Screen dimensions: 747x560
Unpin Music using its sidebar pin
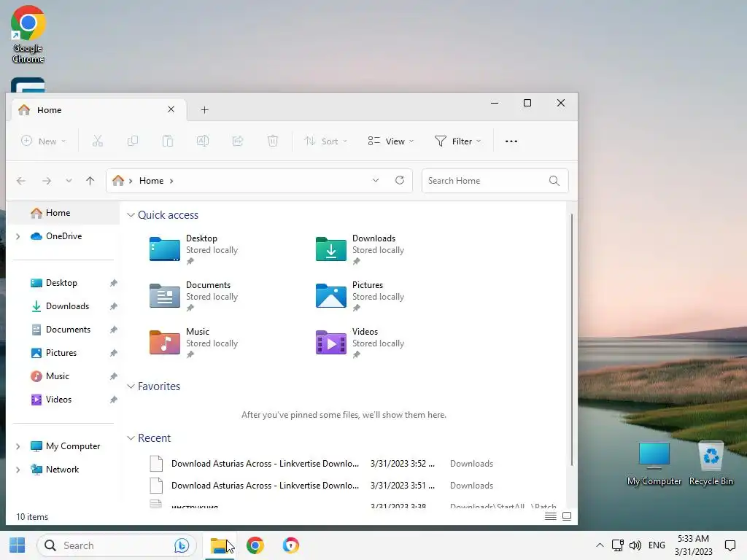click(113, 376)
